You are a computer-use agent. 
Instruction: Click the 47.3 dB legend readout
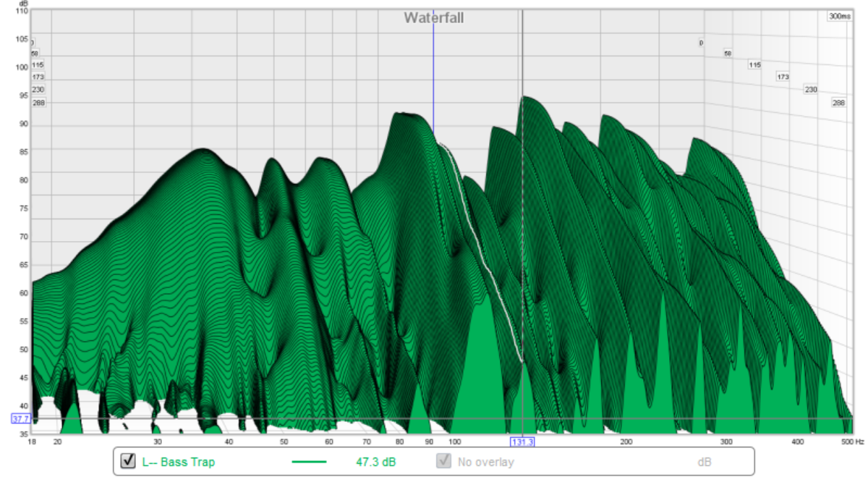click(374, 461)
